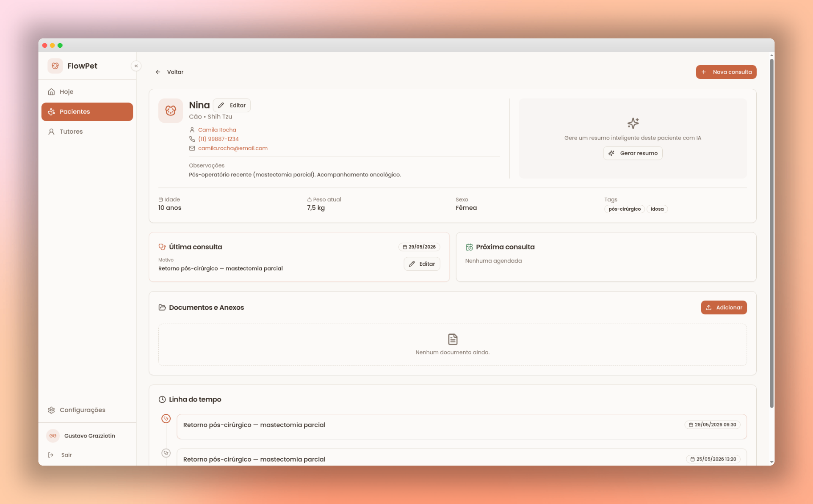Image resolution: width=813 pixels, height=504 pixels.
Task: Click the 25/05/2026 13:20 timestamp badge
Action: [713, 459]
